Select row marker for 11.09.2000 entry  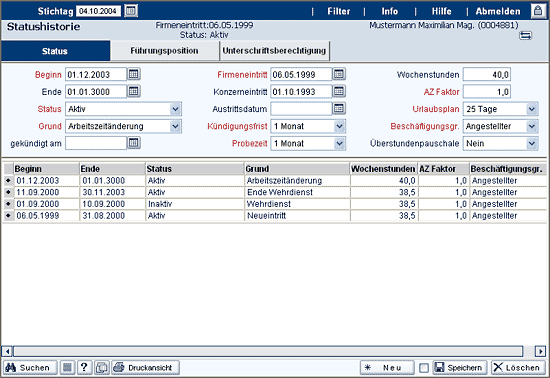8,192
